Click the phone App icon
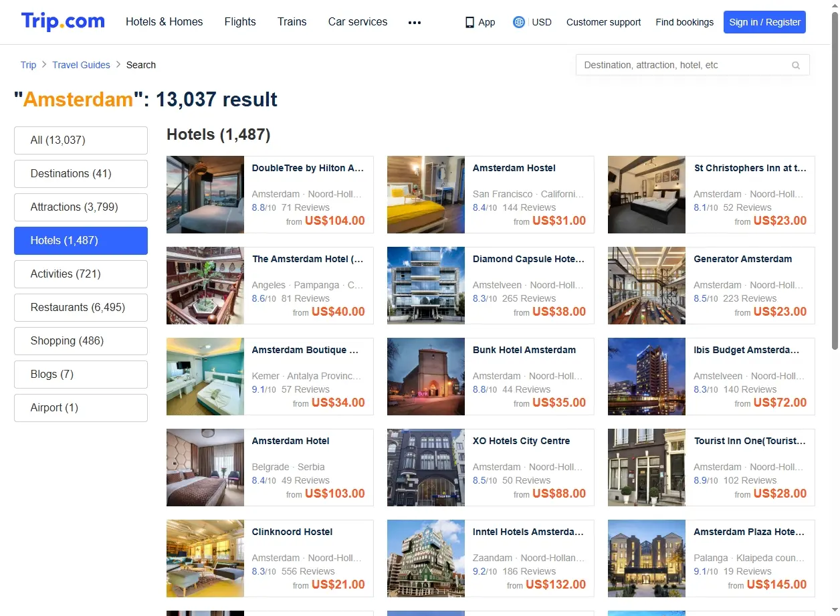The height and width of the screenshot is (616, 840). click(x=469, y=22)
